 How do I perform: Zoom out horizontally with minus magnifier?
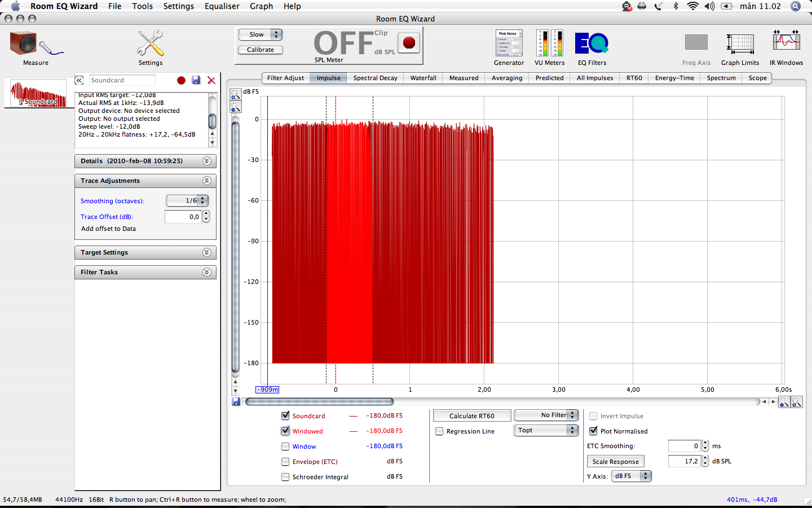(x=784, y=402)
